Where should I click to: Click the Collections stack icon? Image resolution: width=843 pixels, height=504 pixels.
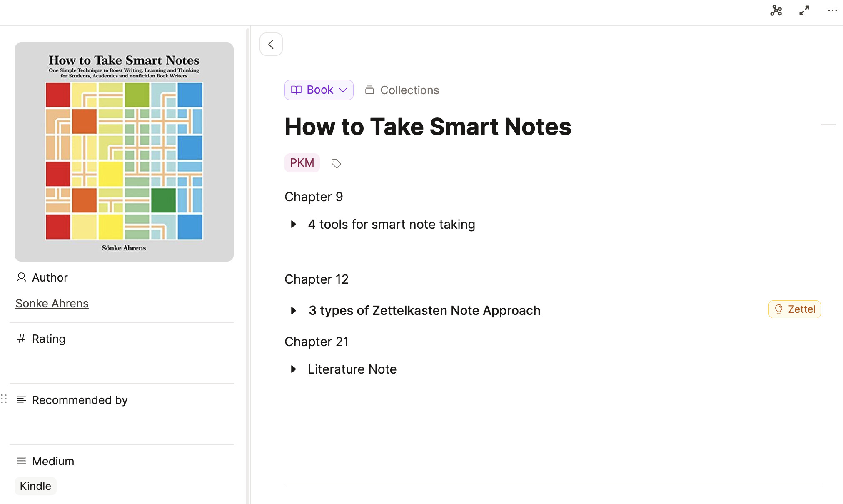(x=369, y=90)
